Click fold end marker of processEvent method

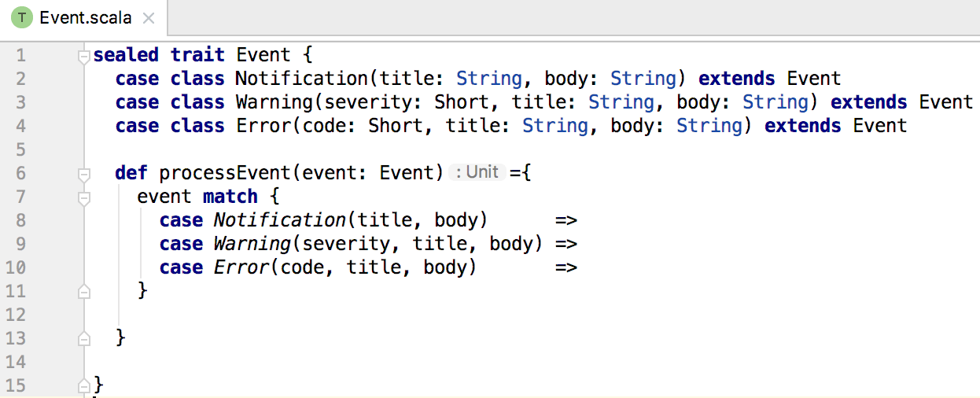point(83,339)
